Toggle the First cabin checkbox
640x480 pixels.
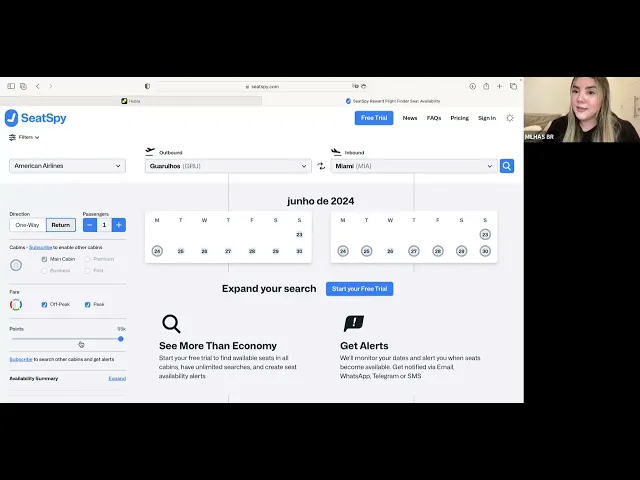(x=87, y=271)
